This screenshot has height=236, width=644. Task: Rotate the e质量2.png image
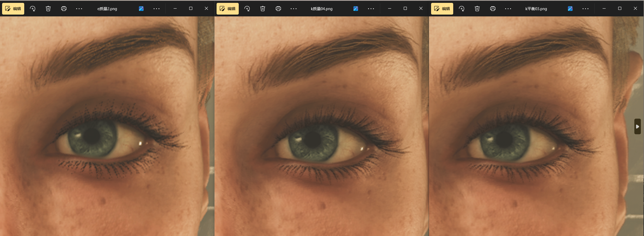tap(33, 9)
